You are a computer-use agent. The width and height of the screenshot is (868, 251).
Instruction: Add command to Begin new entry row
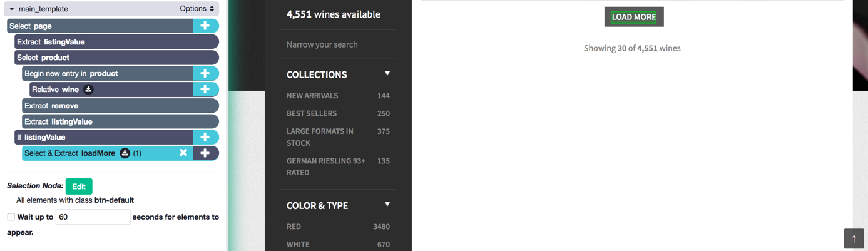(x=205, y=73)
